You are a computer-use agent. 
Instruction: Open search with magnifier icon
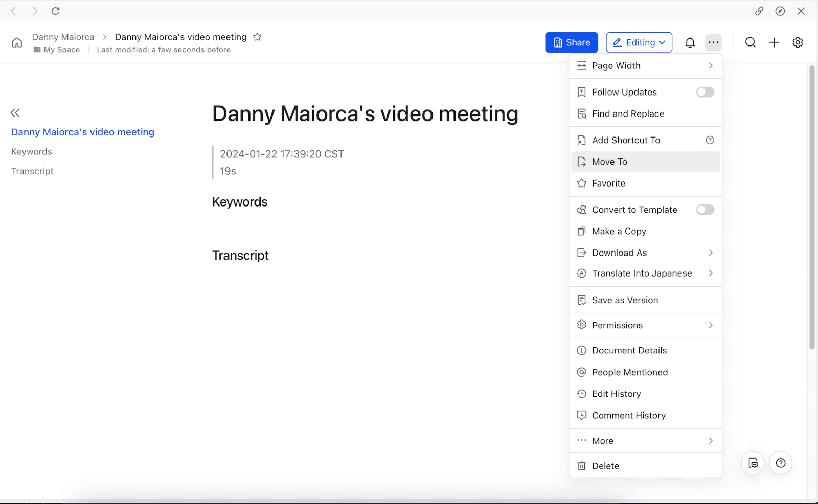click(750, 42)
